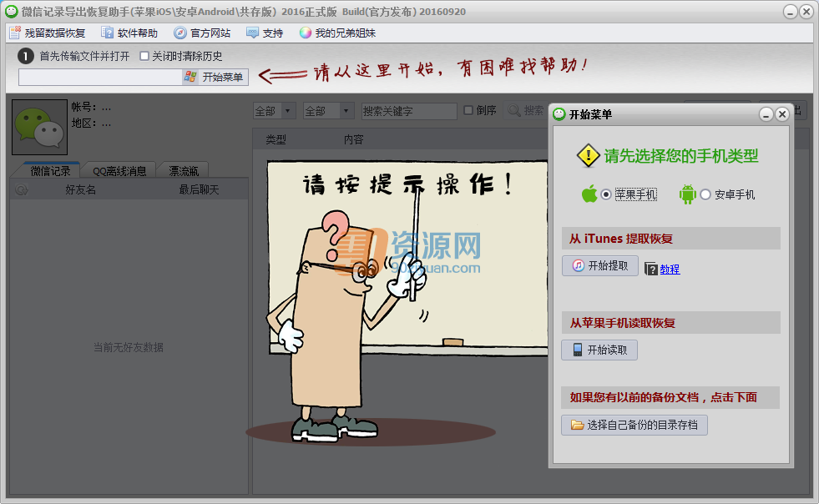Click the main window title bar app icon

tap(12, 12)
